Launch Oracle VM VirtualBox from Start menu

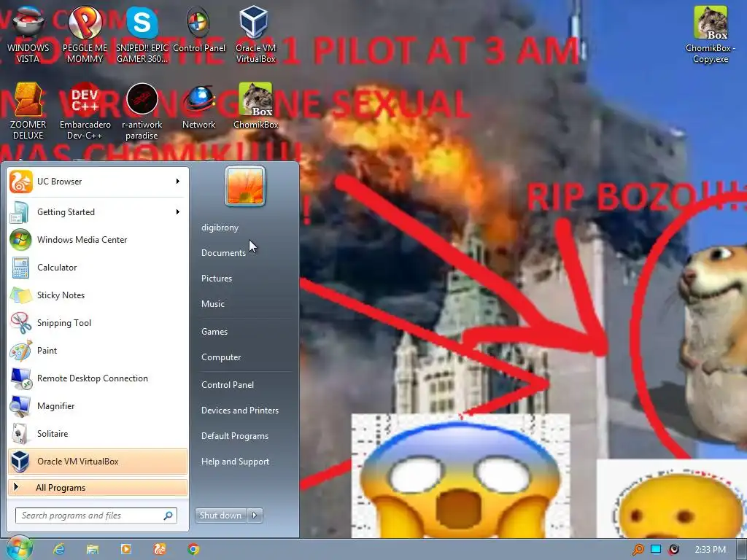98,461
